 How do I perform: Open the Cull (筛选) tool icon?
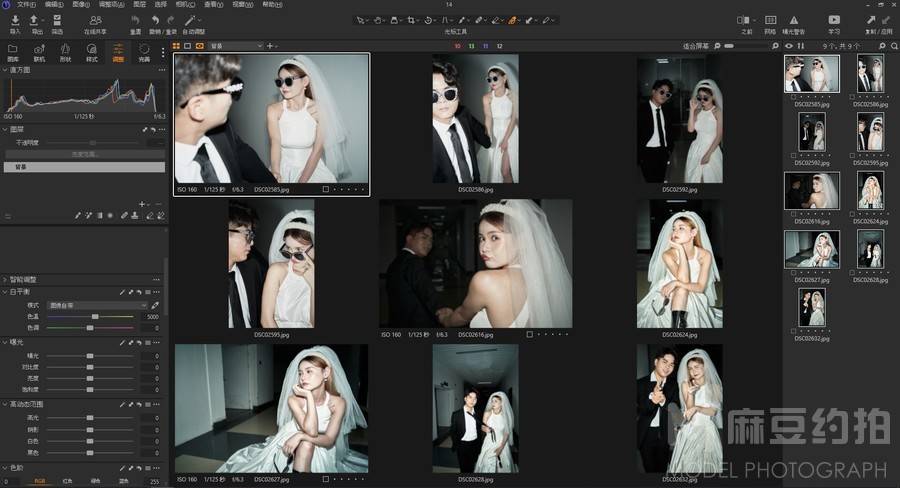click(x=57, y=21)
